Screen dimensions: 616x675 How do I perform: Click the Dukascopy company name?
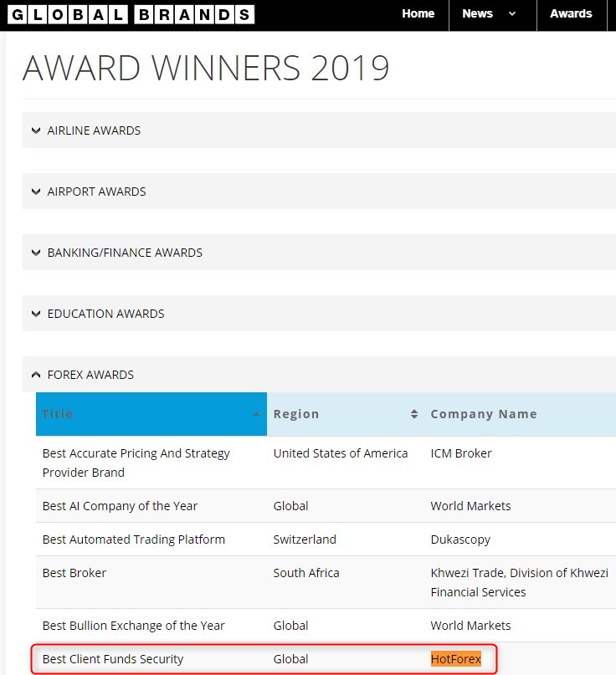460,539
